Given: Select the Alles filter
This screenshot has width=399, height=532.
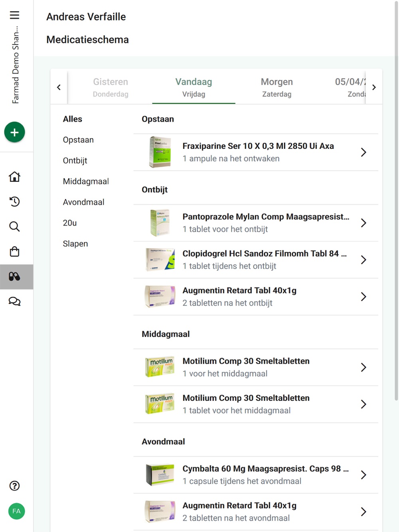Looking at the screenshot, I should tap(73, 119).
